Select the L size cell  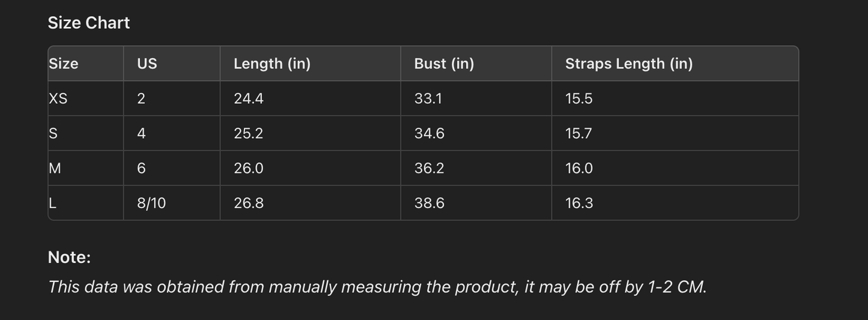[53, 203]
